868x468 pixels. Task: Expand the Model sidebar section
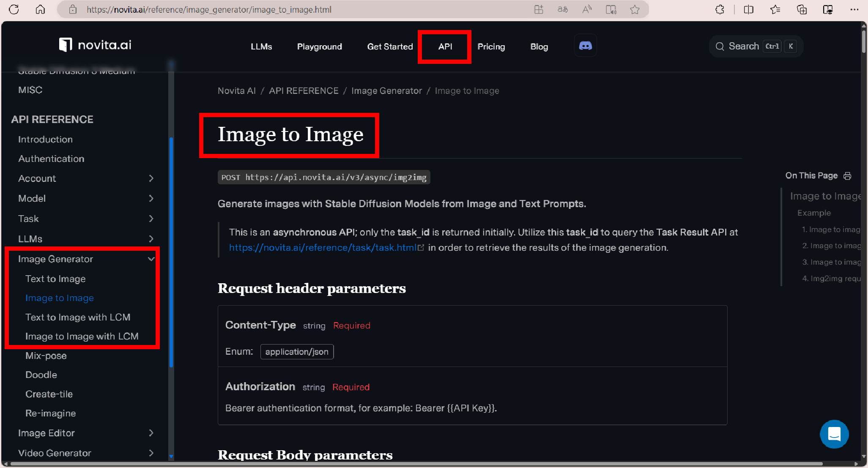click(x=151, y=198)
